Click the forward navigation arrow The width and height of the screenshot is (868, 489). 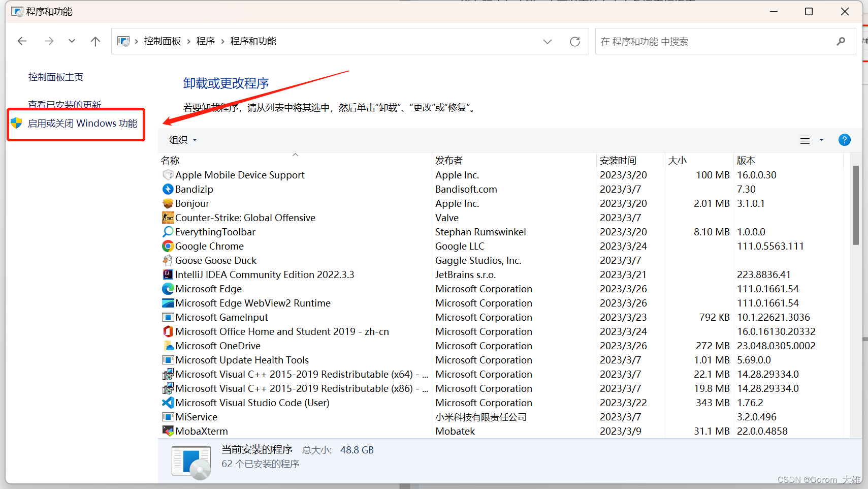click(49, 41)
